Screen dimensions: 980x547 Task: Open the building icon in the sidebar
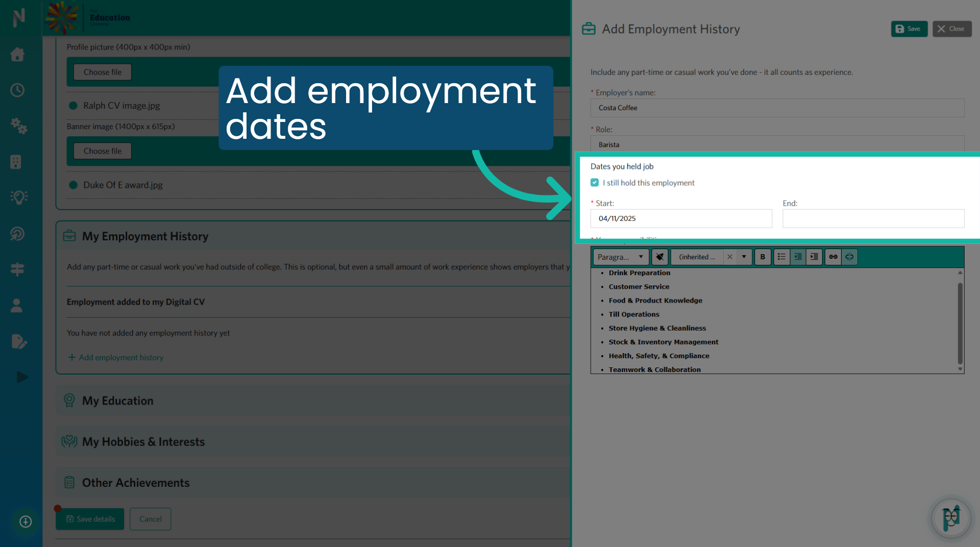pyautogui.click(x=16, y=162)
